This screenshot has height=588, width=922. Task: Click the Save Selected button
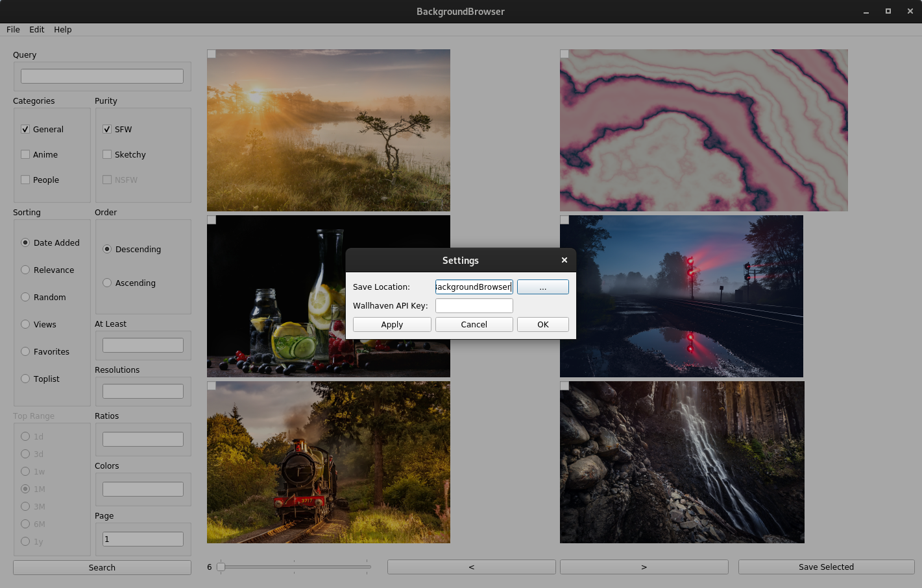click(826, 567)
